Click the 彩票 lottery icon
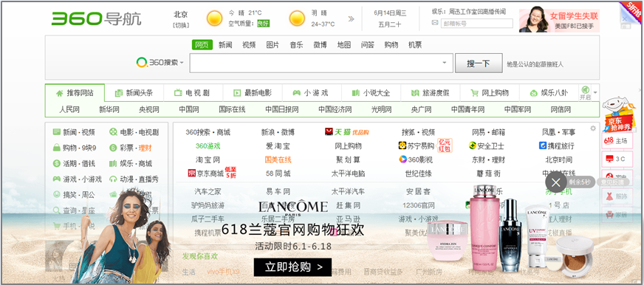The image size is (644, 285). (113, 148)
